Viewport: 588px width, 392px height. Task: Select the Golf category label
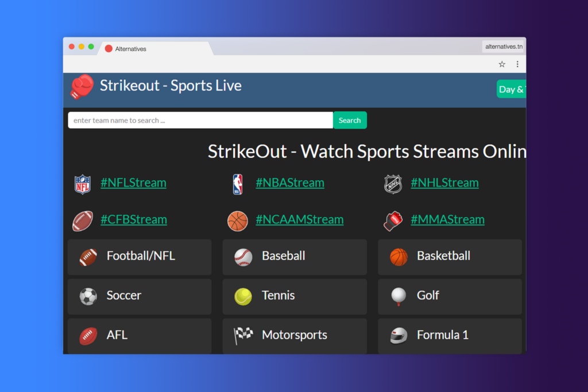(428, 296)
